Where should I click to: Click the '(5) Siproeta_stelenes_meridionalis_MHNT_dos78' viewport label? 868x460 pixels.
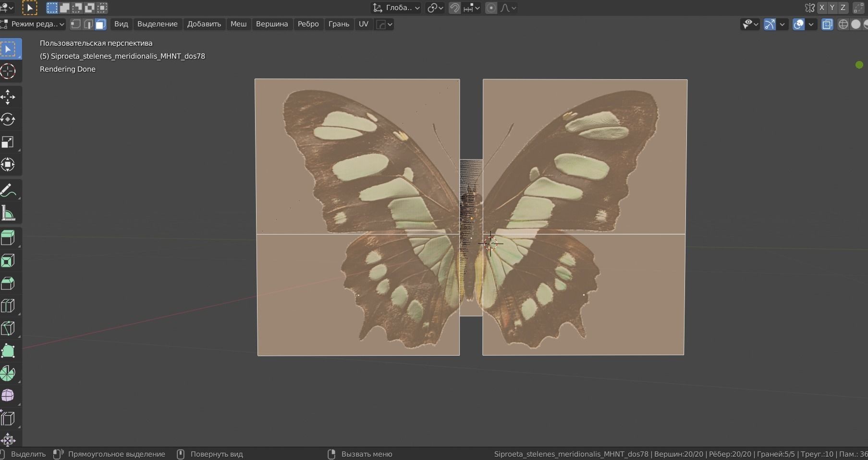click(x=122, y=56)
